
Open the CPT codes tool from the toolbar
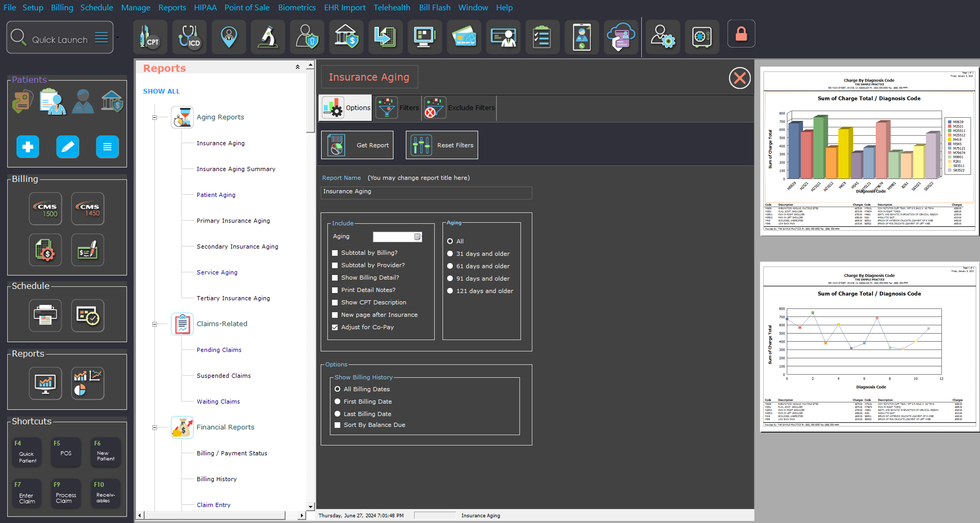point(149,37)
